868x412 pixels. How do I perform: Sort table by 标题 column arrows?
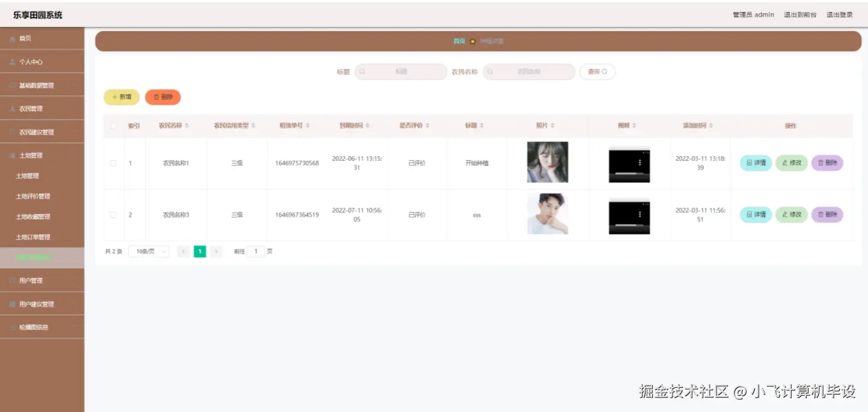(x=482, y=126)
